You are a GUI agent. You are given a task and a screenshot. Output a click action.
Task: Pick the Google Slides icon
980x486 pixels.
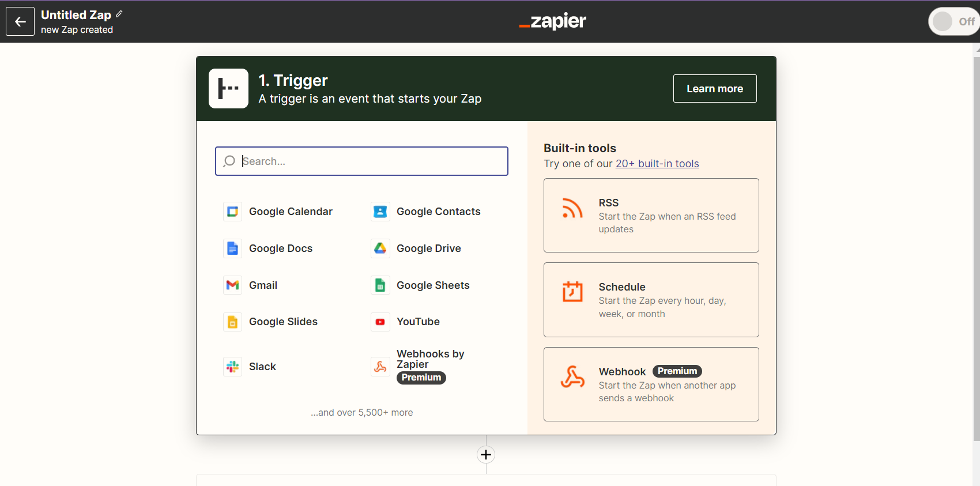[x=232, y=322]
